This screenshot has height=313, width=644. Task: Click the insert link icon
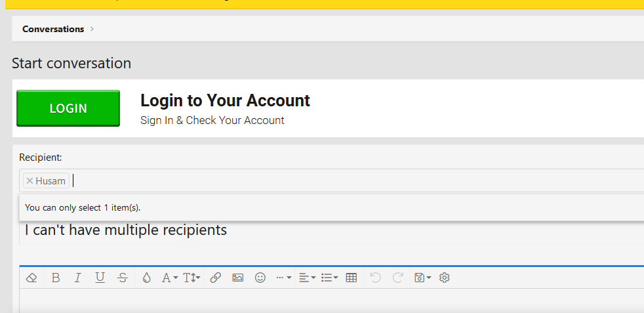215,278
